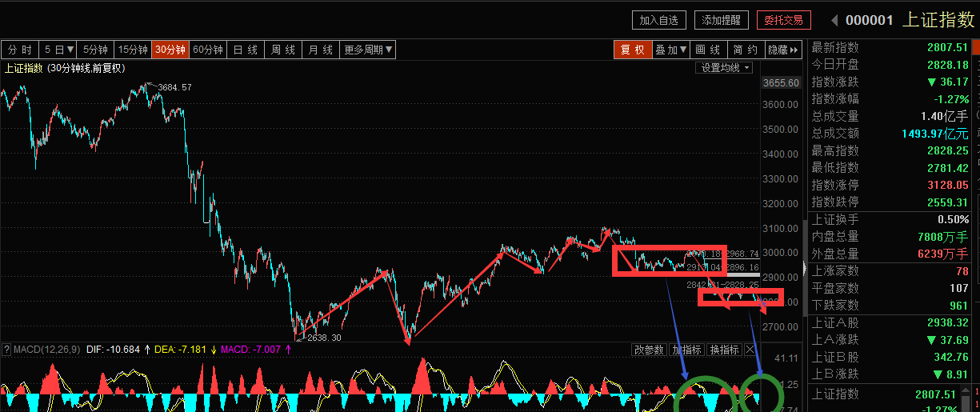980x412 pixels.
Task: Select the 60分钟 period tab
Action: tap(208, 50)
